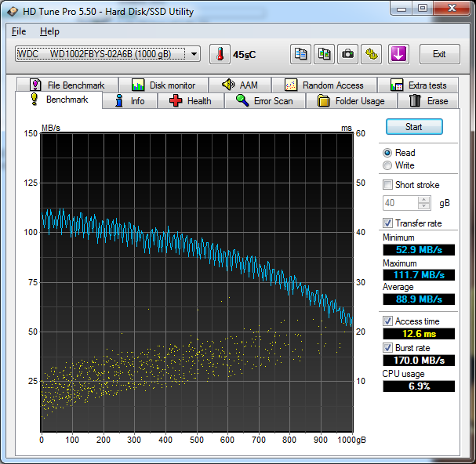Screen dimensions: 476x464
Task: Increase short stroke value with up arrow
Action: [x=424, y=199]
